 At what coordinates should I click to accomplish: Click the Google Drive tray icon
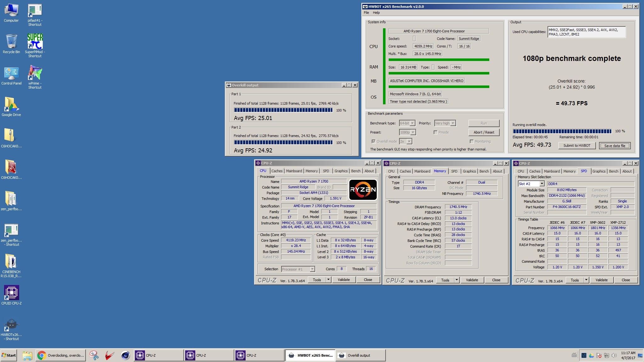[591, 355]
